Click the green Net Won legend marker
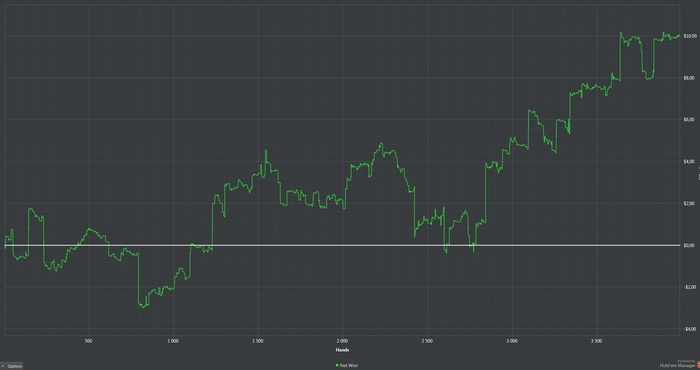Image resolution: width=700 pixels, height=370 pixels. click(337, 366)
